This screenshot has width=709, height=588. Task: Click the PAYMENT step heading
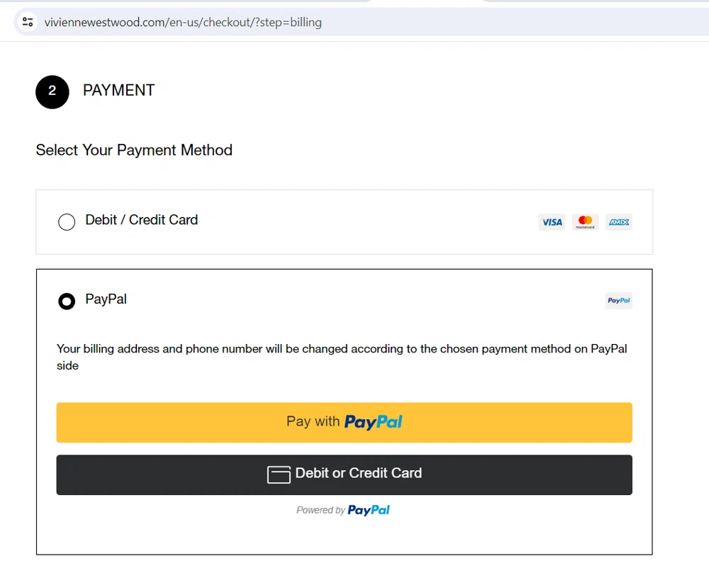pos(118,90)
